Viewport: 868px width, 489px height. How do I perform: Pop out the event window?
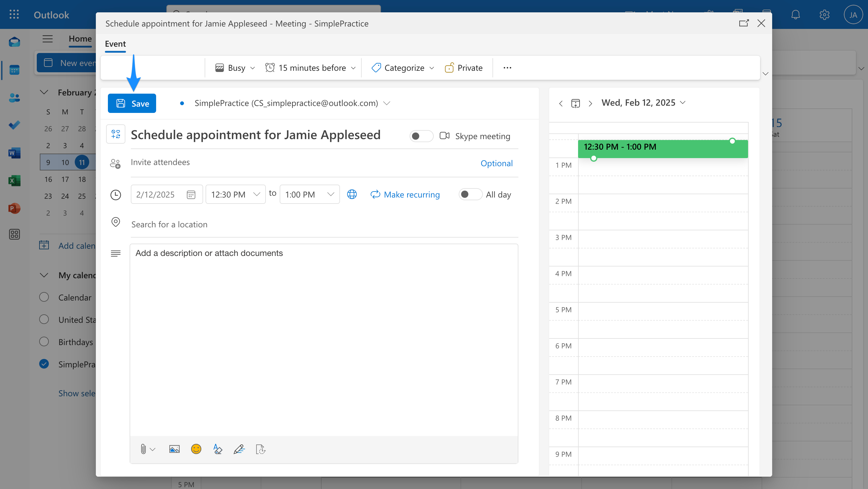point(744,23)
